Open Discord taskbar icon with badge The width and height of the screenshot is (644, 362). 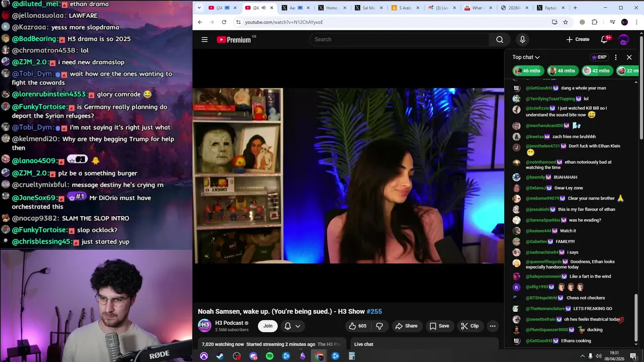coord(253,356)
